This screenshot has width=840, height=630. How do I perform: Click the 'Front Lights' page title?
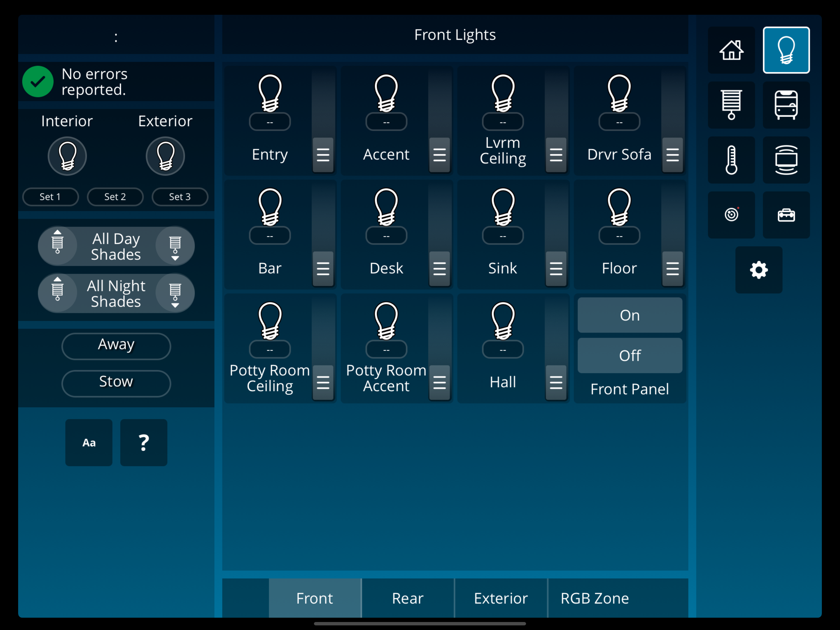pos(455,35)
